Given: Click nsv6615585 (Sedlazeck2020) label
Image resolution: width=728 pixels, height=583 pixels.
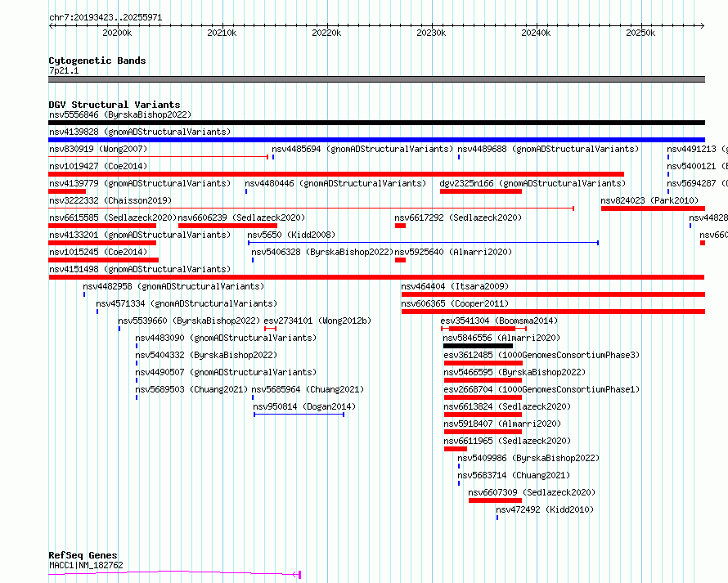Looking at the screenshot, I should pos(113,218).
